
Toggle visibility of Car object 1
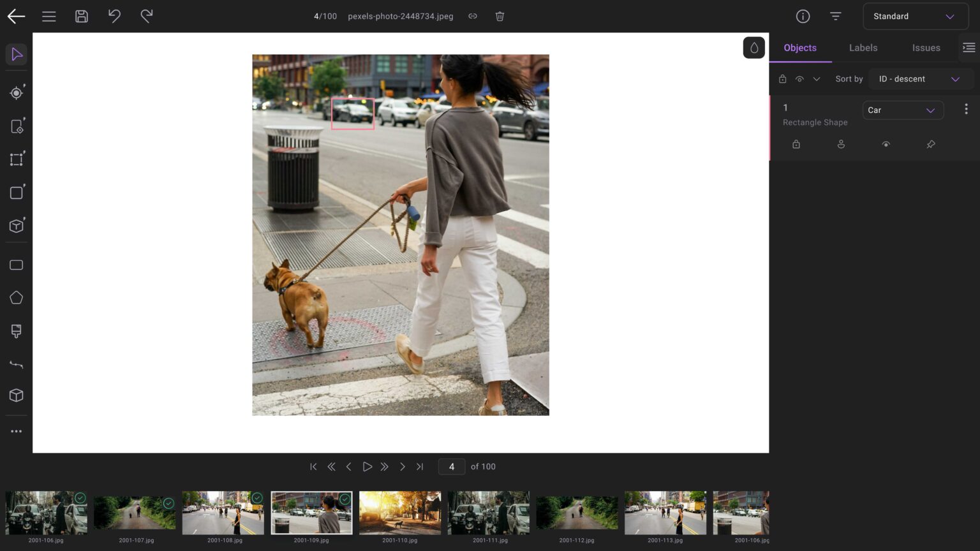886,145
